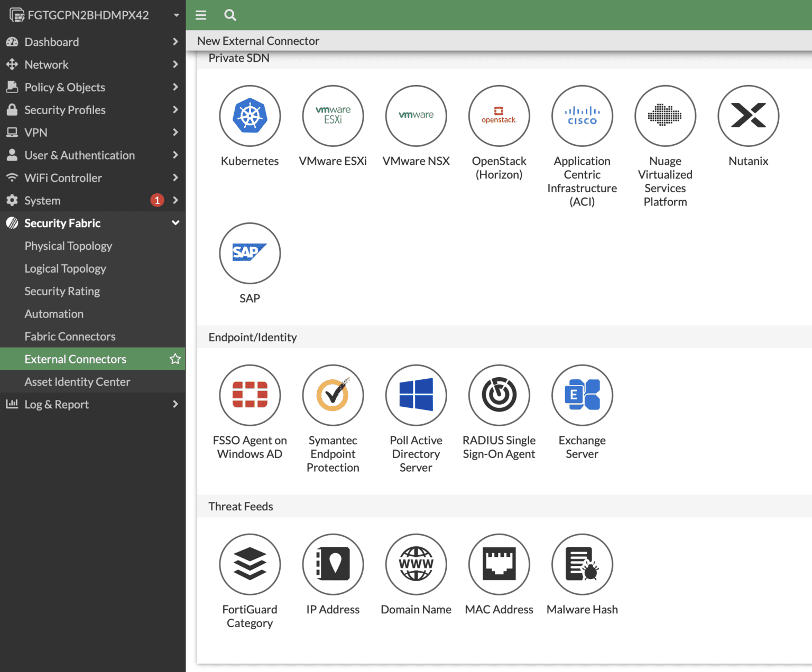
Task: Switch to the Fabric Connectors page
Action: coord(70,336)
